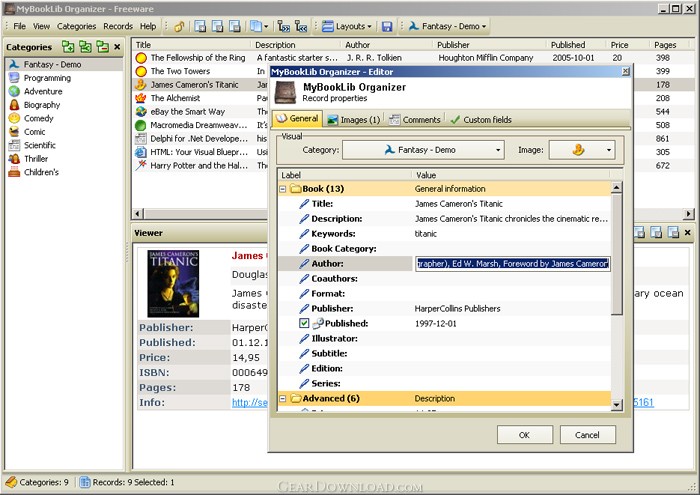Click the Title column header
The image size is (700, 495).
pyautogui.click(x=191, y=45)
